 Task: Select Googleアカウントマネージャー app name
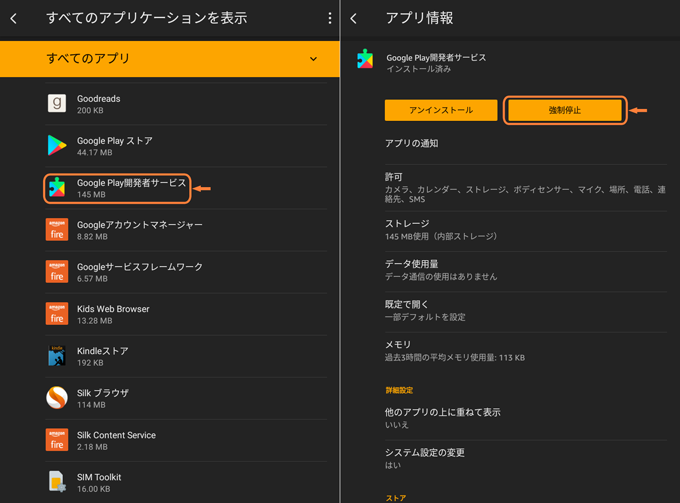[x=140, y=225]
